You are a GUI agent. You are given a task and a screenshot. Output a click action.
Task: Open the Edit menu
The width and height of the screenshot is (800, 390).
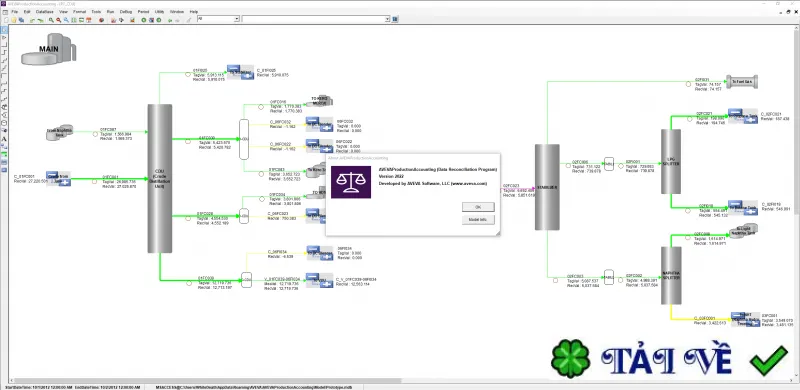[27, 11]
